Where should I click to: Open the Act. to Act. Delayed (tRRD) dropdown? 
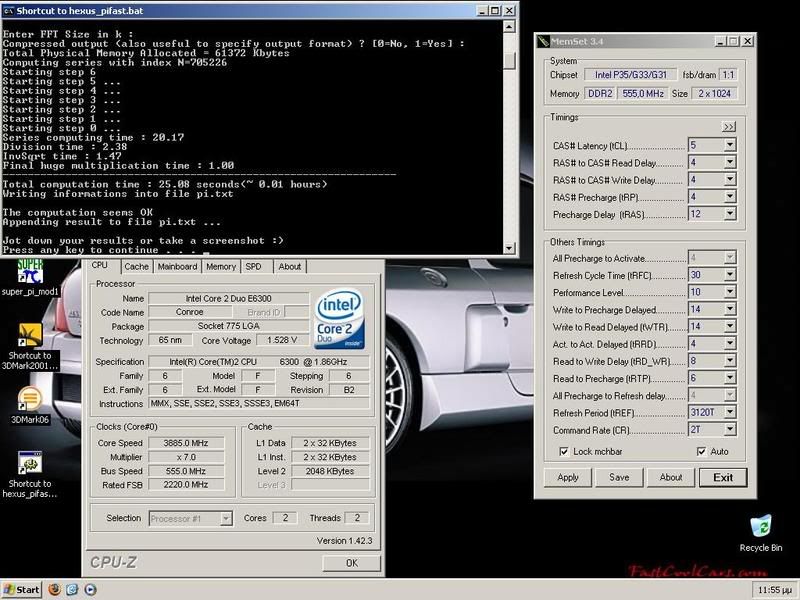pyautogui.click(x=730, y=344)
